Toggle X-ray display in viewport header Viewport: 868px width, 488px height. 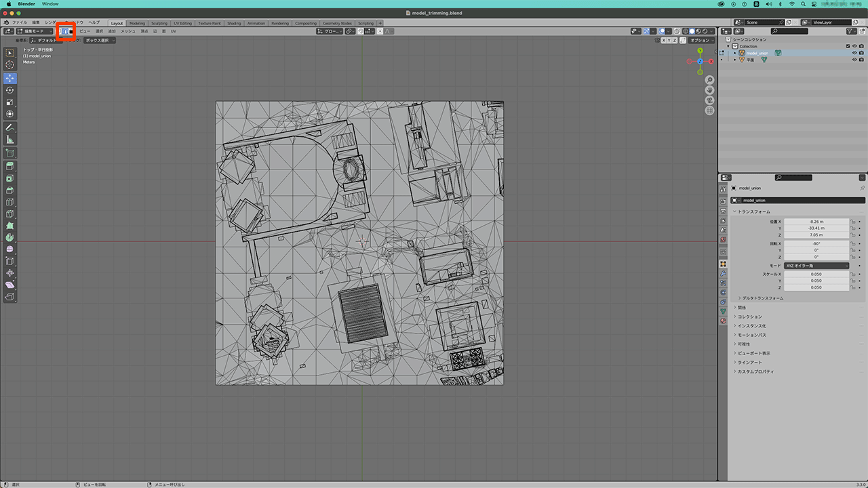point(676,31)
